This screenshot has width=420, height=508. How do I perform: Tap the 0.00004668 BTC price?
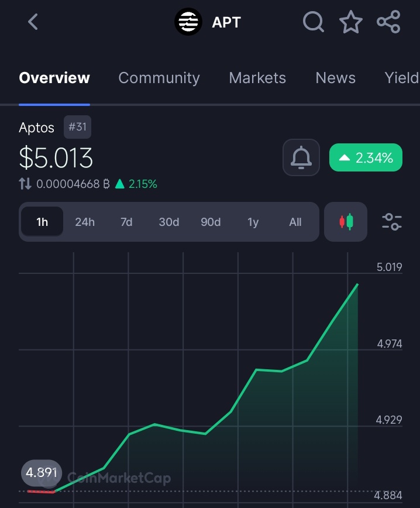click(x=73, y=184)
